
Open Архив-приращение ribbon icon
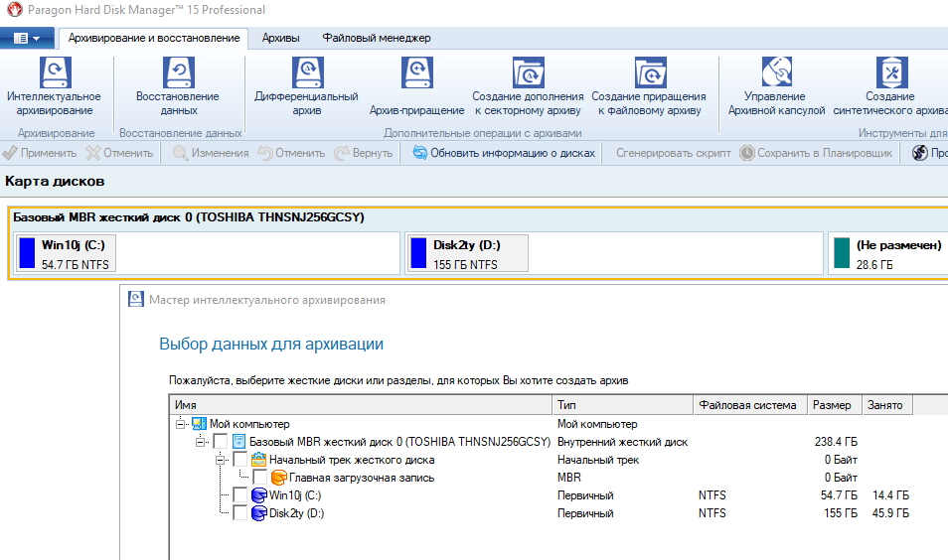(x=416, y=86)
